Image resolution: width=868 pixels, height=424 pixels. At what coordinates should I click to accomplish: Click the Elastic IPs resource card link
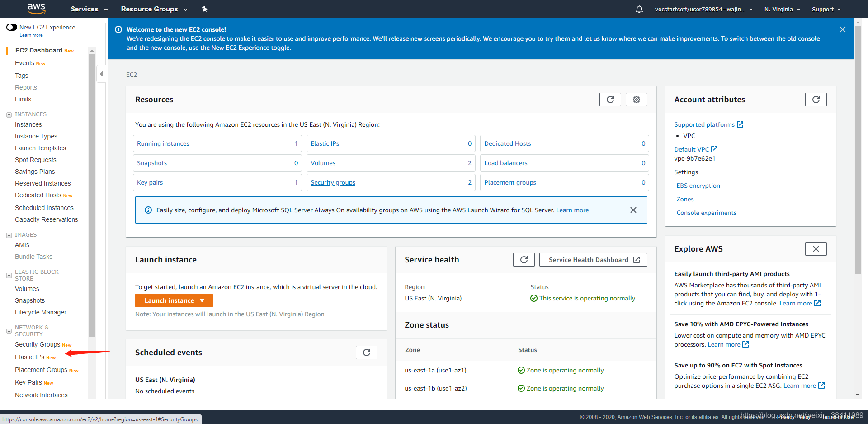[x=325, y=143]
